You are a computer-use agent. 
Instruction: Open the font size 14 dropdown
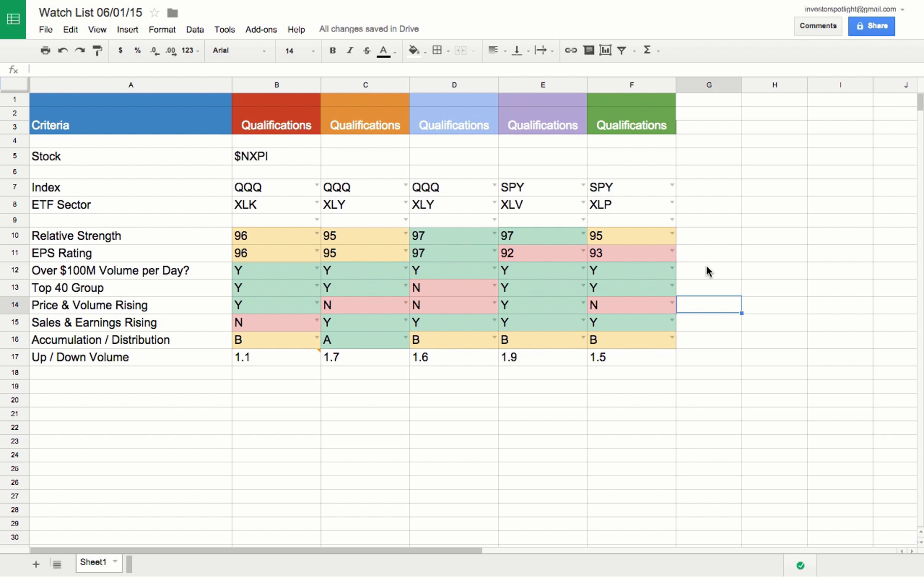pos(300,50)
